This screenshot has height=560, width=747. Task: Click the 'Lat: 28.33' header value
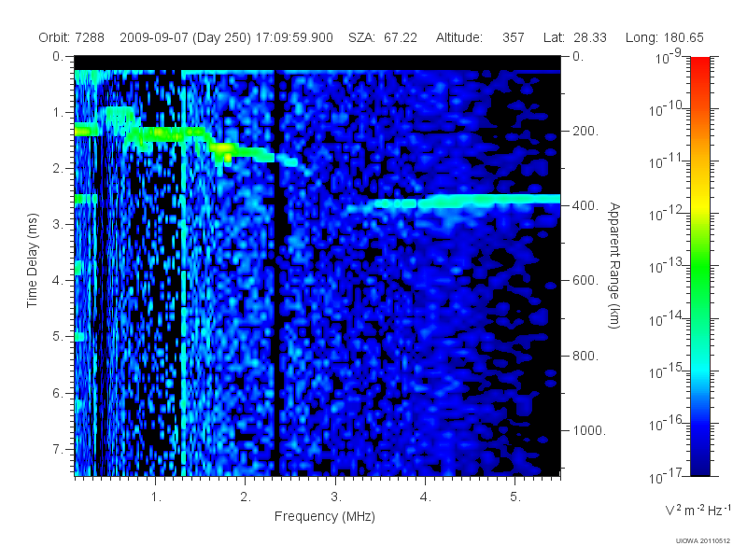[574, 37]
